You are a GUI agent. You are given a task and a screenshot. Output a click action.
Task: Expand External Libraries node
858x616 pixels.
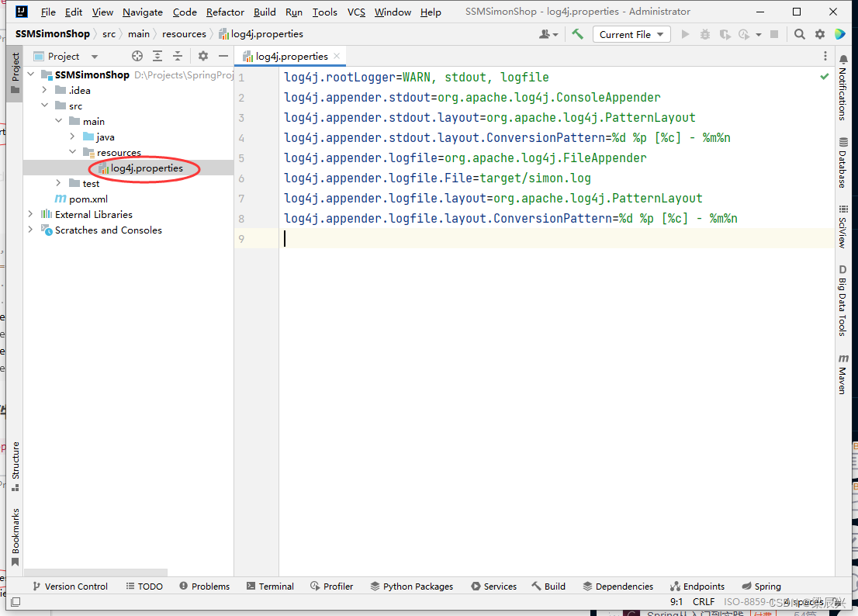(x=31, y=214)
